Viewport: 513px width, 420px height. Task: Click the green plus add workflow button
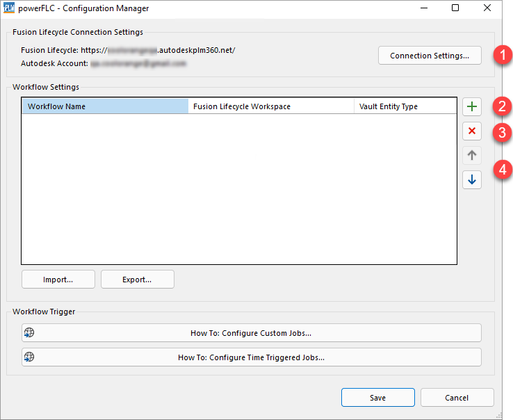coord(472,107)
